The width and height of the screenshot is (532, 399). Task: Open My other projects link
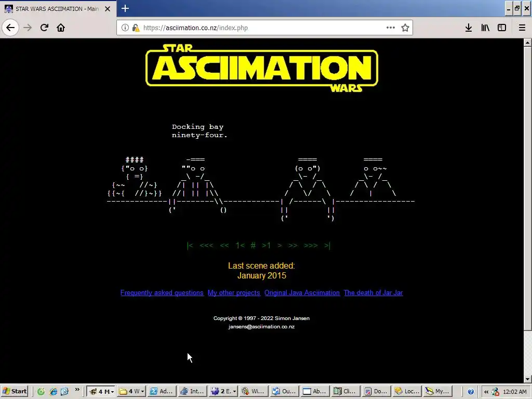(234, 293)
